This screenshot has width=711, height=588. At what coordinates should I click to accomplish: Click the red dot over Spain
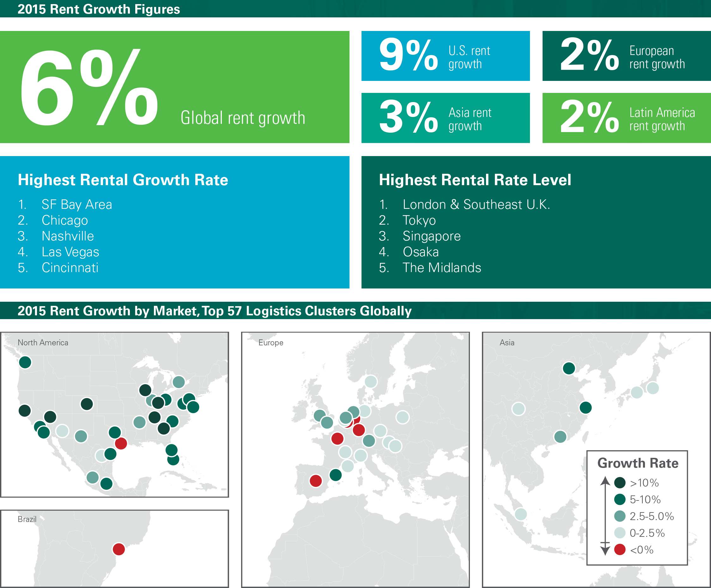[x=316, y=480]
